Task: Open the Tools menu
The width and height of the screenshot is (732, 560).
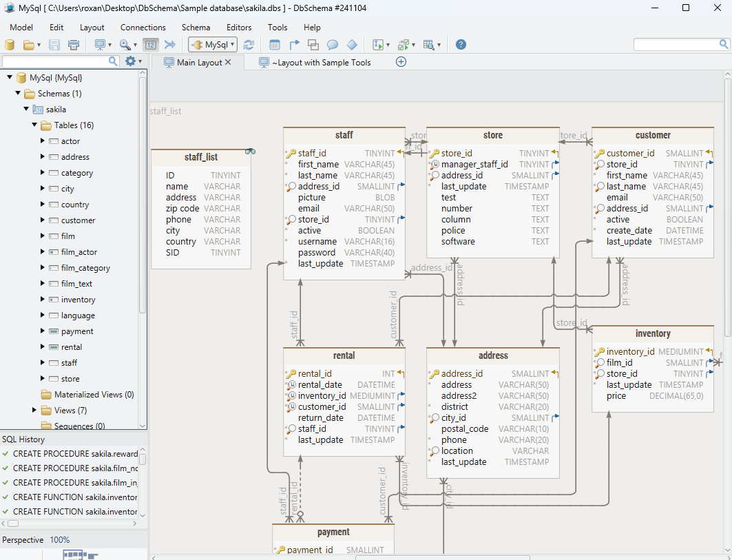Action: click(278, 28)
